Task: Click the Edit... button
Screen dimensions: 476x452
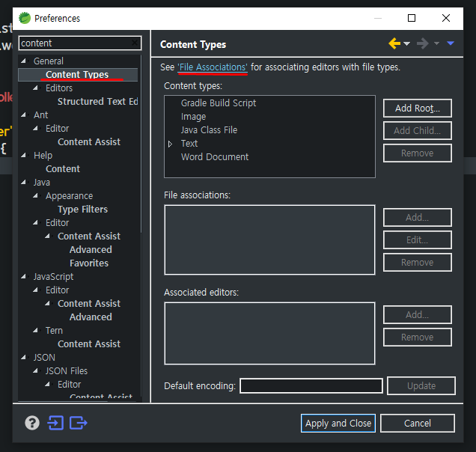Action: pos(418,239)
